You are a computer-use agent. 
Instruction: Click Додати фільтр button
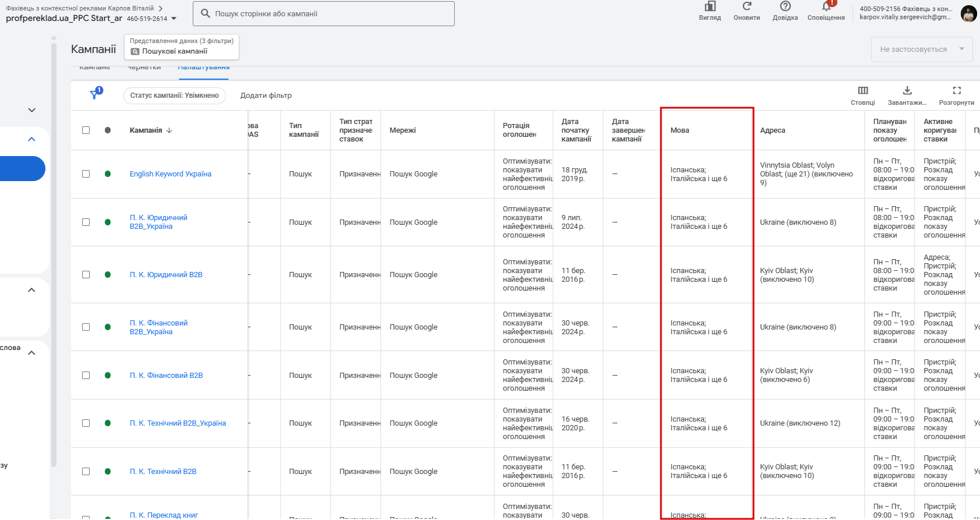click(266, 95)
